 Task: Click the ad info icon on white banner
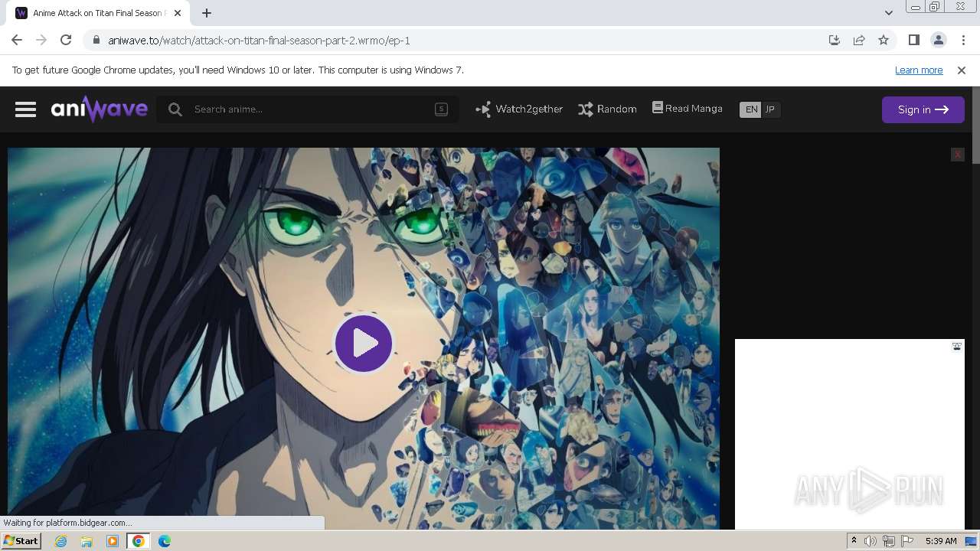[957, 347]
